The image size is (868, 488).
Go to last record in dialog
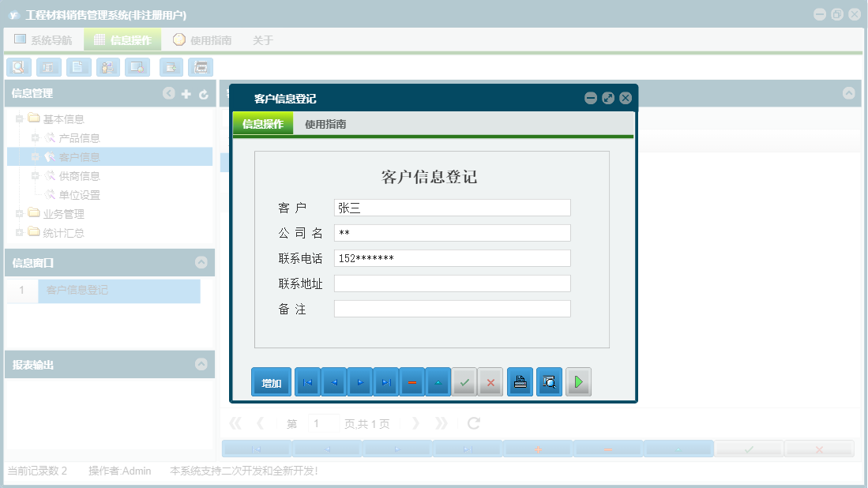pyautogui.click(x=386, y=381)
